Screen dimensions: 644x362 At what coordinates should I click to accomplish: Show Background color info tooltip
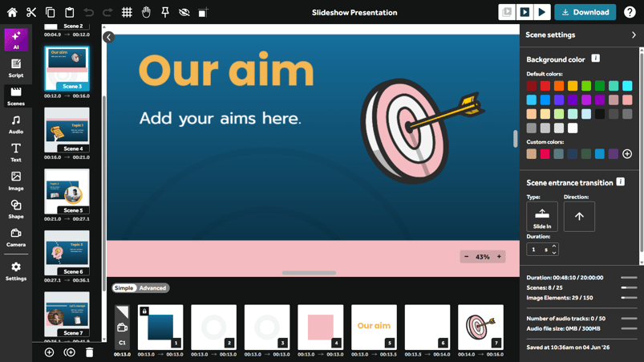coord(596,59)
